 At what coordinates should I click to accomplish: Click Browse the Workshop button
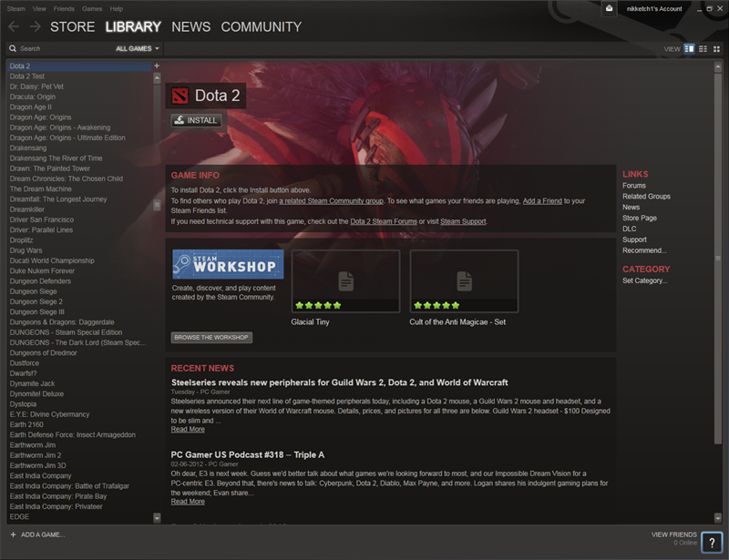point(211,338)
